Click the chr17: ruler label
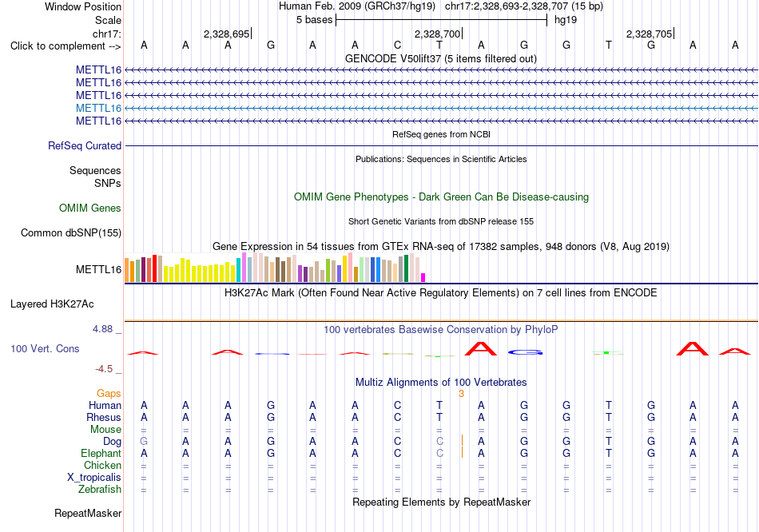759x532 pixels. point(107,34)
